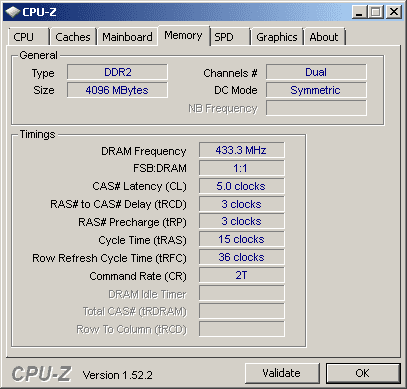Viewport: 407px width, 389px height.
Task: Open the Caches tab
Action: click(73, 37)
